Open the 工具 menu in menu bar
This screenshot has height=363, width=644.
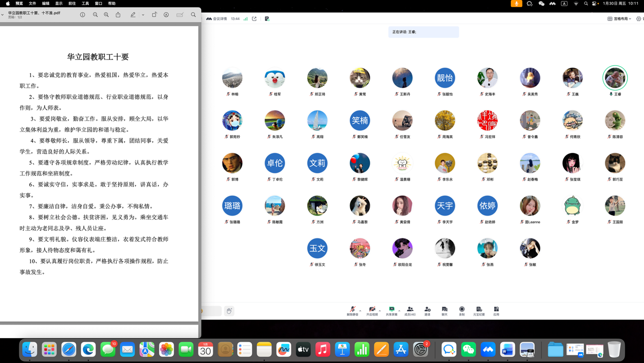pos(84,4)
